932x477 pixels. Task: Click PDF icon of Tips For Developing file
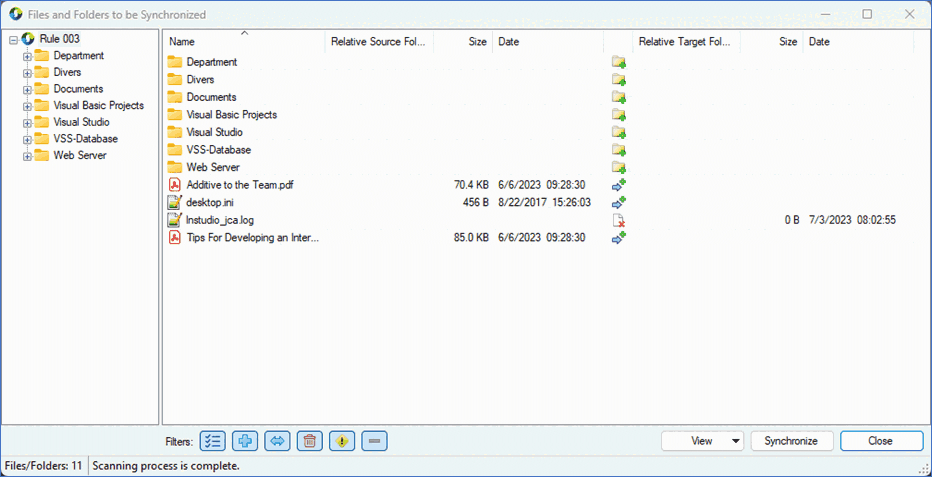tap(174, 238)
